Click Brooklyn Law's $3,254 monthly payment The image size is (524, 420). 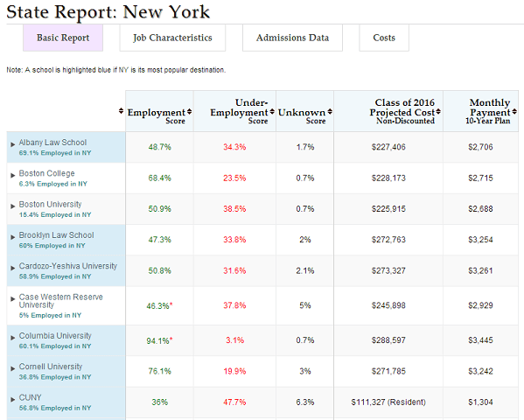tap(480, 240)
